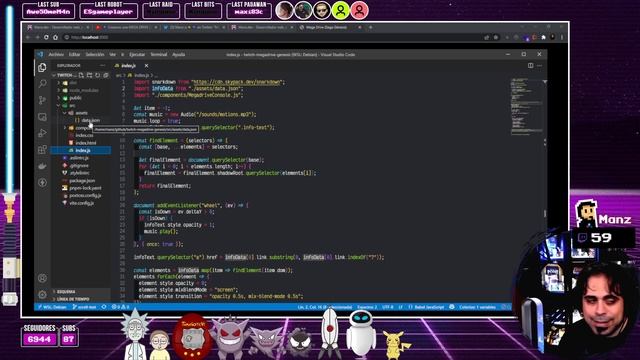Click errors and warnings count in status bar

(120, 307)
